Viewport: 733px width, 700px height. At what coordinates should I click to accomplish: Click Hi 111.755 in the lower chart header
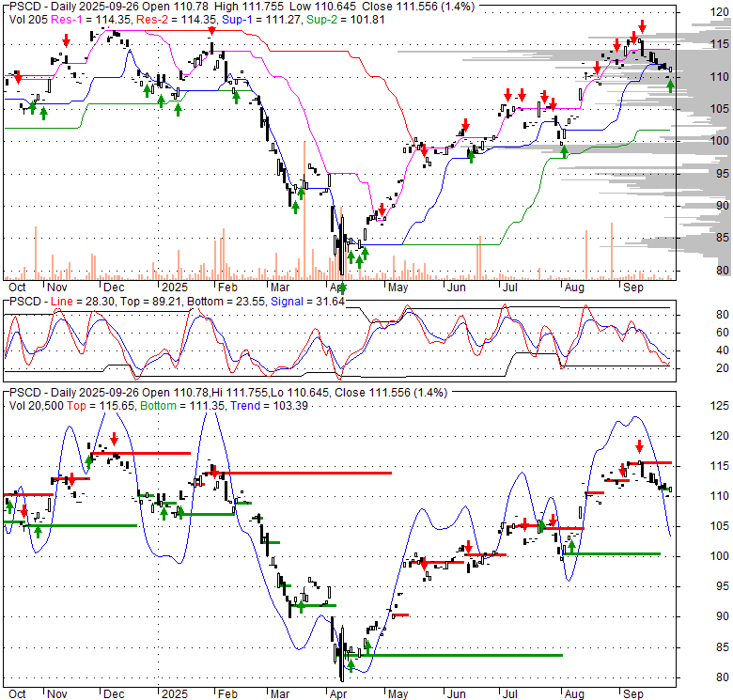pos(240,393)
